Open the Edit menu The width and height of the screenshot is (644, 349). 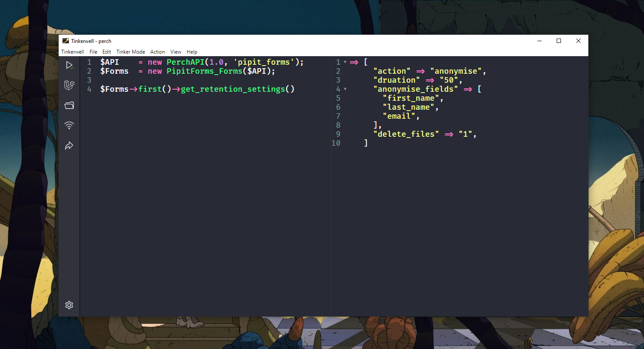pos(107,52)
